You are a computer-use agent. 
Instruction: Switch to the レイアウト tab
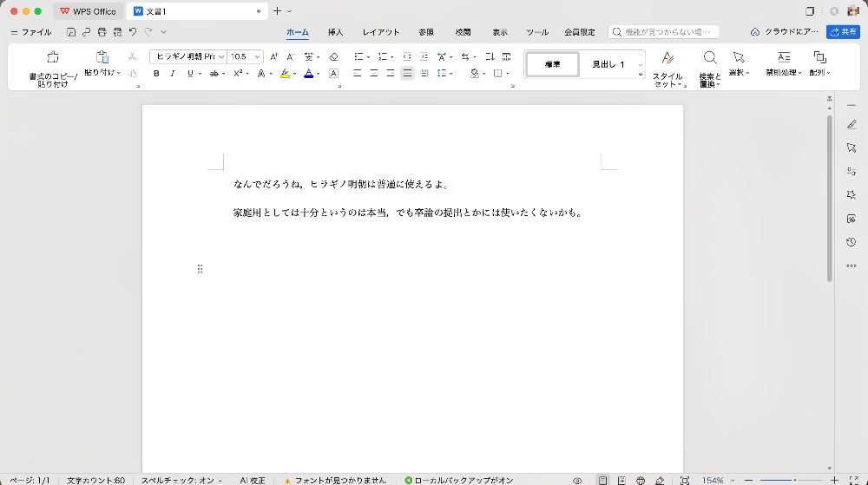click(381, 32)
